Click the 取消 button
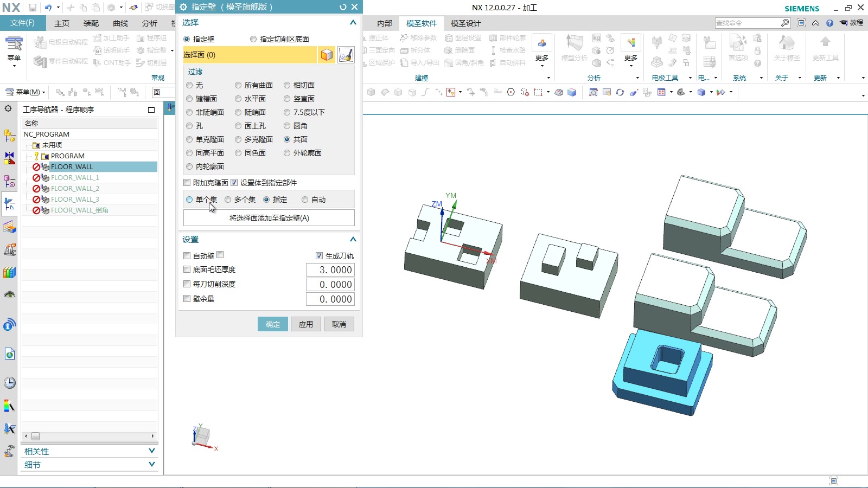This screenshot has height=488, width=868. coord(339,324)
